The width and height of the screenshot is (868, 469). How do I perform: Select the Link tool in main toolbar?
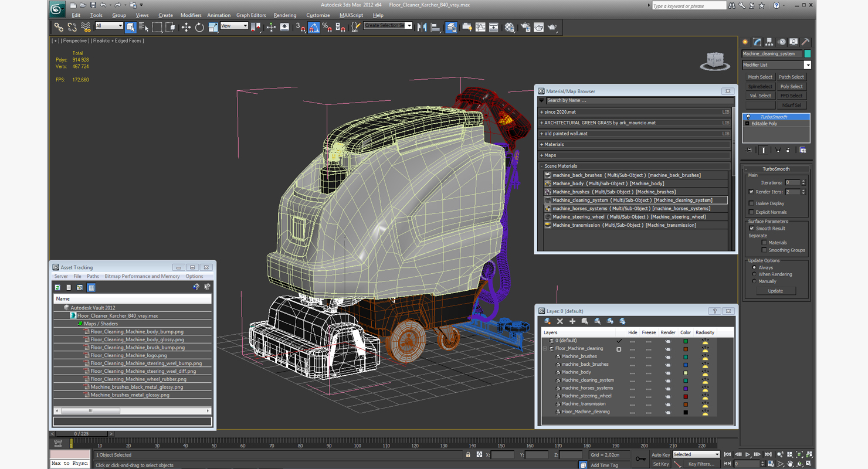pyautogui.click(x=59, y=27)
